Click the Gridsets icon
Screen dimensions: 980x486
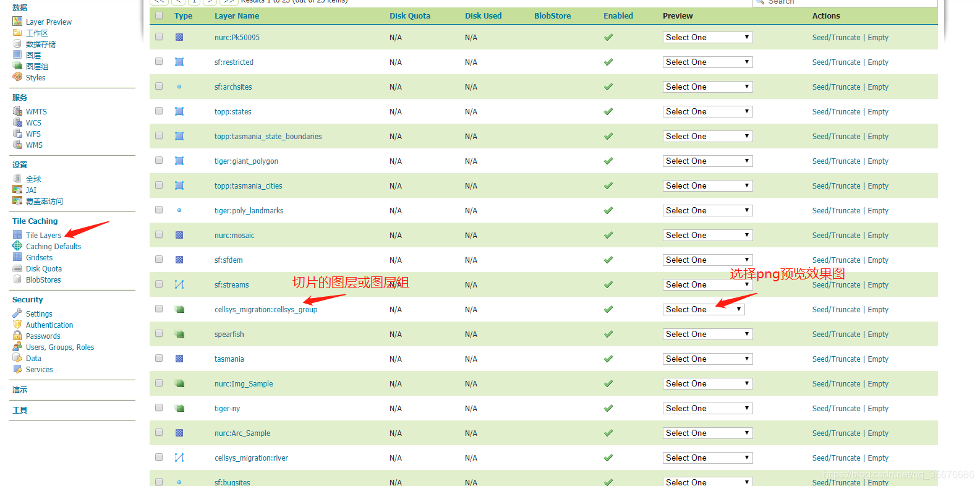17,257
